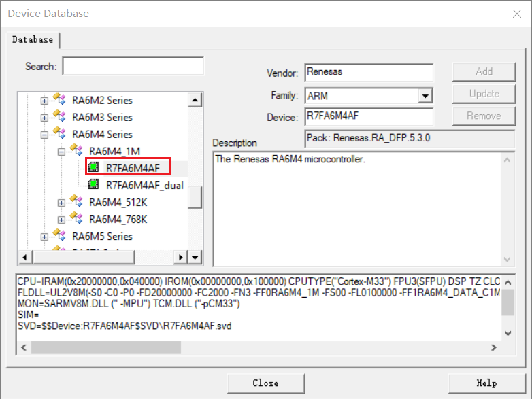This screenshot has width=532, height=399.
Task: Expand the RA6M4_512K node
Action: (61, 203)
